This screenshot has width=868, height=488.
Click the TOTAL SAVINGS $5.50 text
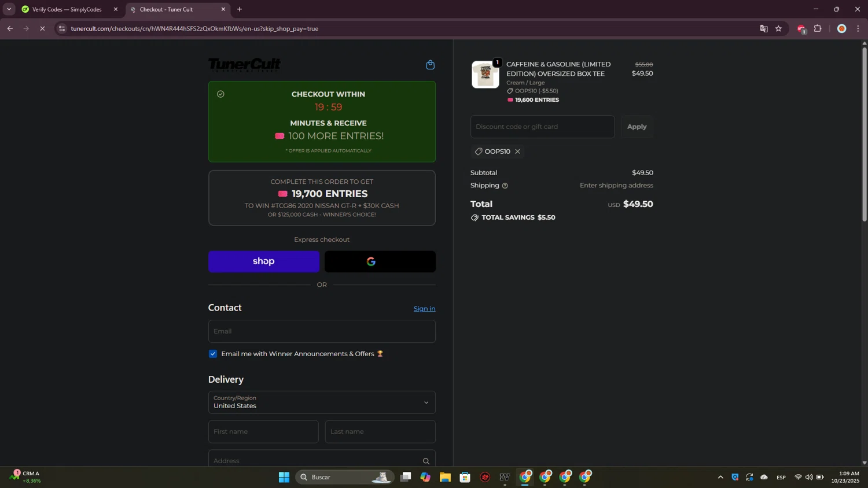point(518,217)
